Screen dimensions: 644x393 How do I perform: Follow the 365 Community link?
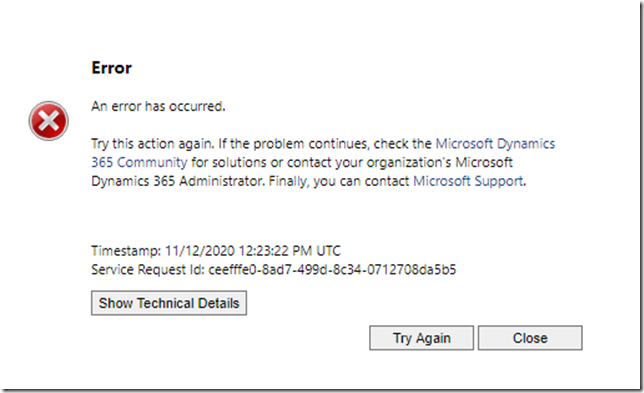[x=139, y=163]
